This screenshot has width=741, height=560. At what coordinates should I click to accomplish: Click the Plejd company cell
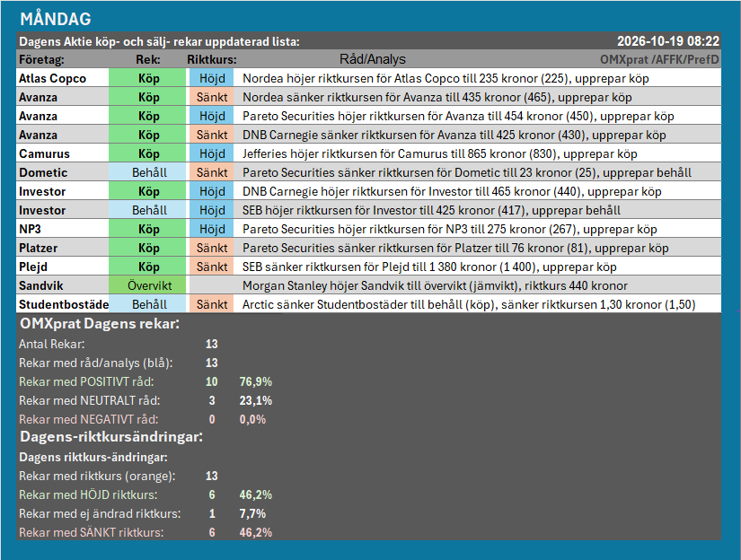[x=62, y=267]
